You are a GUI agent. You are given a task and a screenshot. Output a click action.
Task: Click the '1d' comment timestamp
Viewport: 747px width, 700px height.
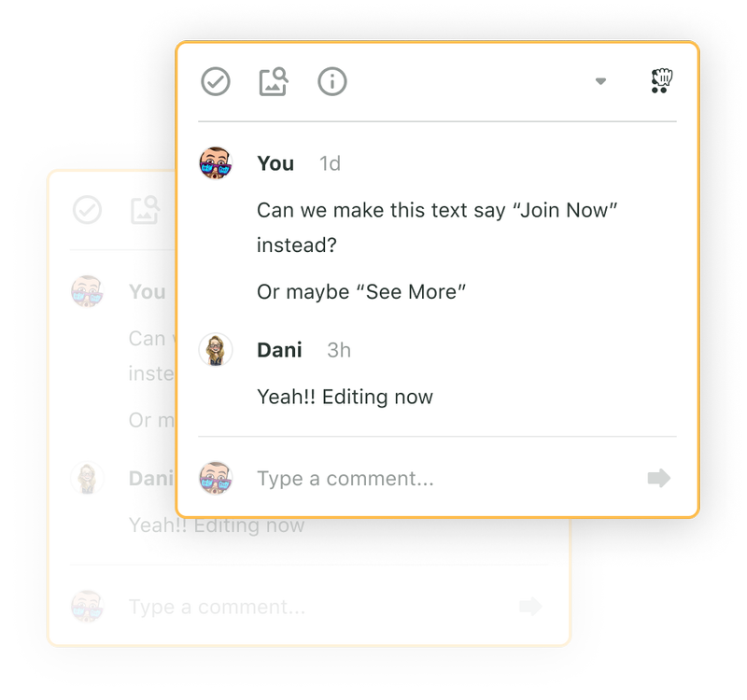click(x=330, y=163)
